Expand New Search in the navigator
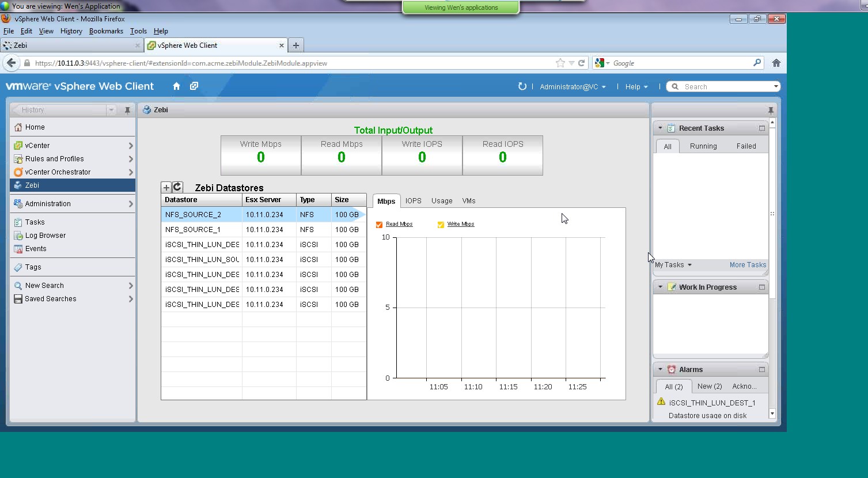The image size is (868, 478). pyautogui.click(x=131, y=286)
